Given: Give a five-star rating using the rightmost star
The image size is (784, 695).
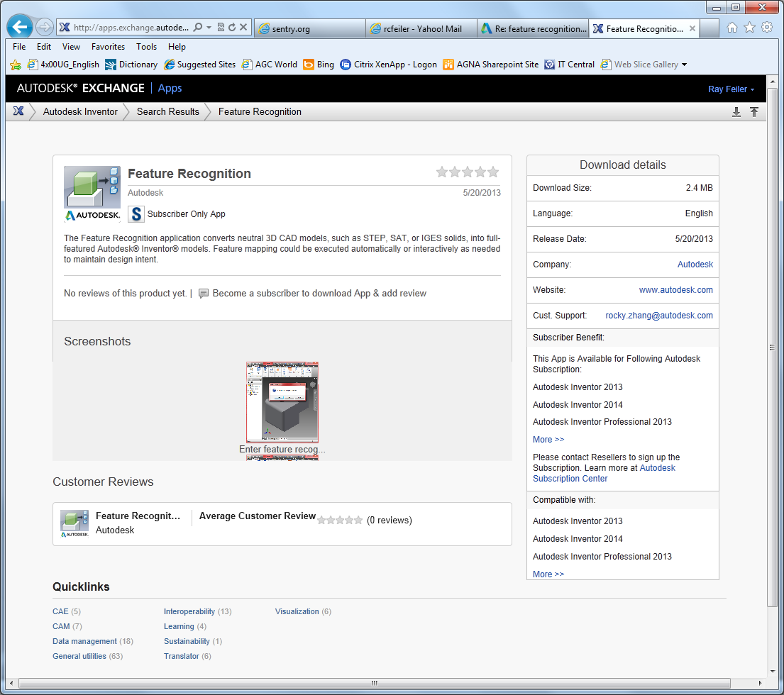Looking at the screenshot, I should [492, 172].
